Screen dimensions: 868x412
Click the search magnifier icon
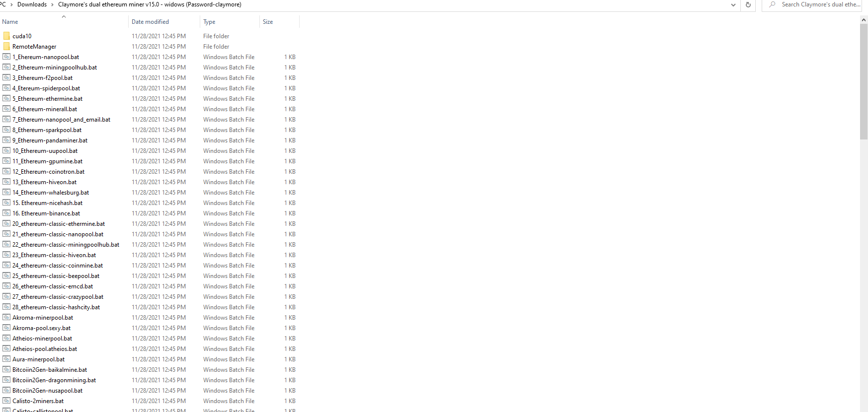(x=772, y=4)
